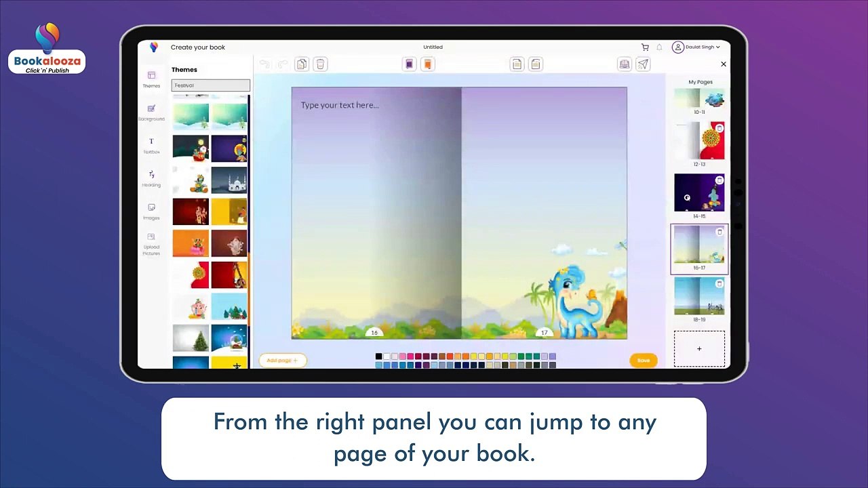Add a new page via the dashed plus box
The image size is (868, 488).
699,349
